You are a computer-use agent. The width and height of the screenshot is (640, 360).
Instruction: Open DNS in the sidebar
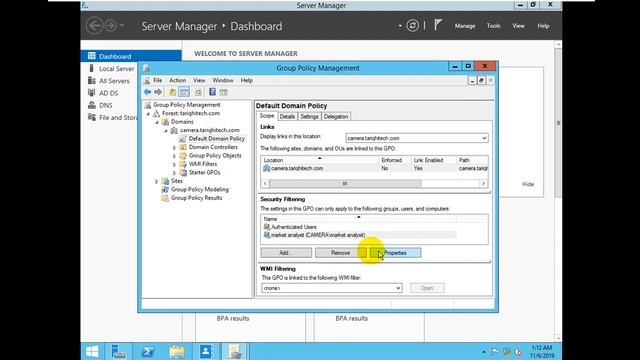(x=105, y=105)
